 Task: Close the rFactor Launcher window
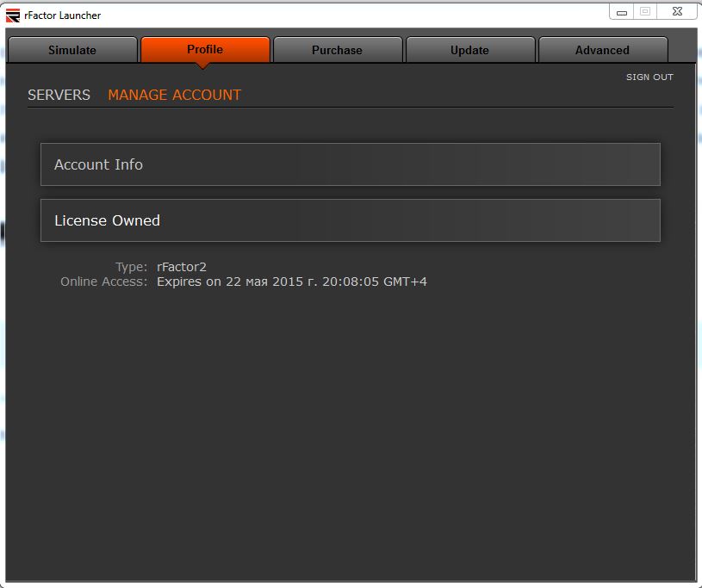(x=678, y=11)
